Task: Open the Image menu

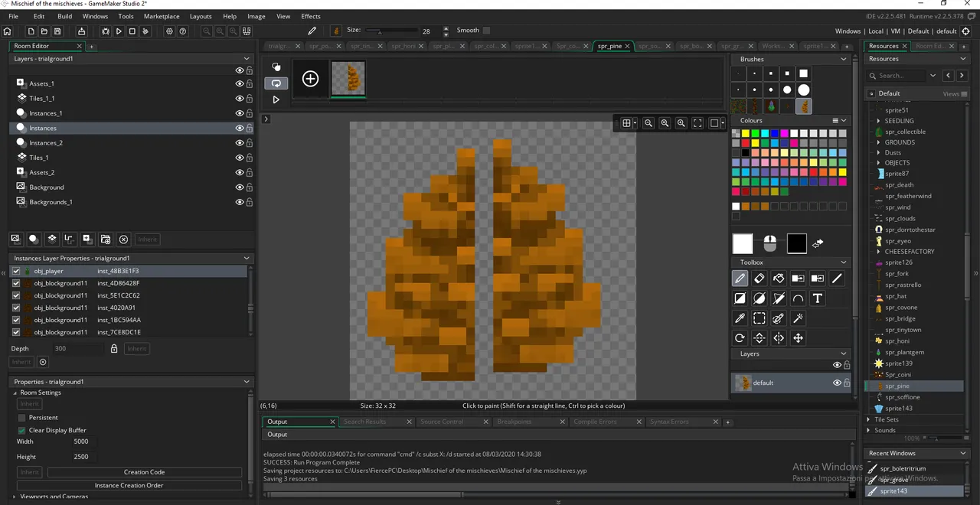Action: point(256,16)
